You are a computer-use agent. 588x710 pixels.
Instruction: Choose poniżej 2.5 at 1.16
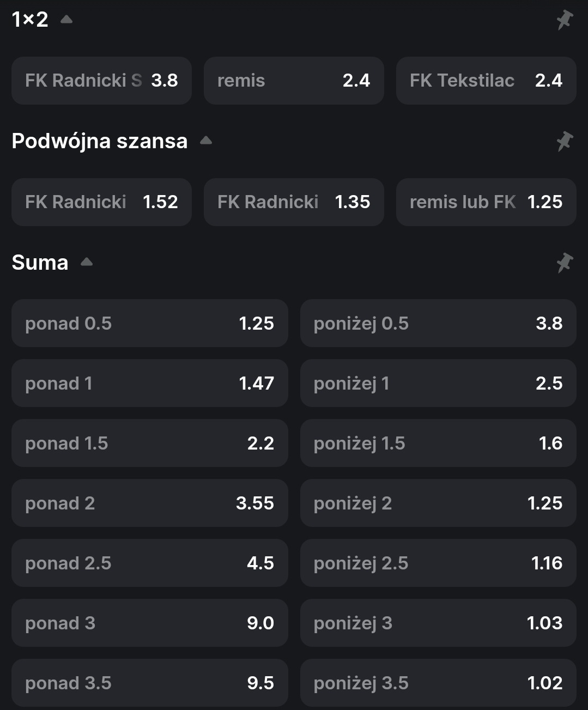[x=438, y=563]
